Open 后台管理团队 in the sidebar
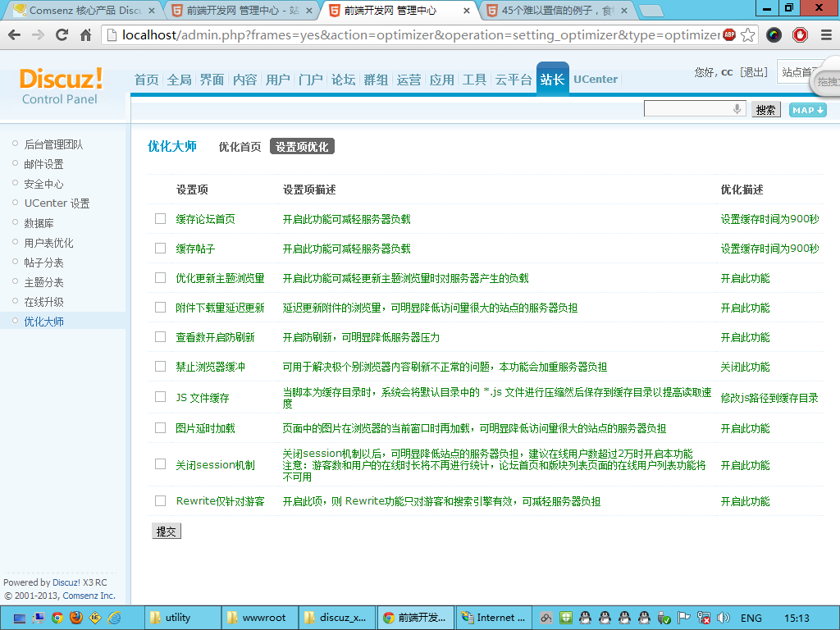The image size is (840, 630). (53, 144)
